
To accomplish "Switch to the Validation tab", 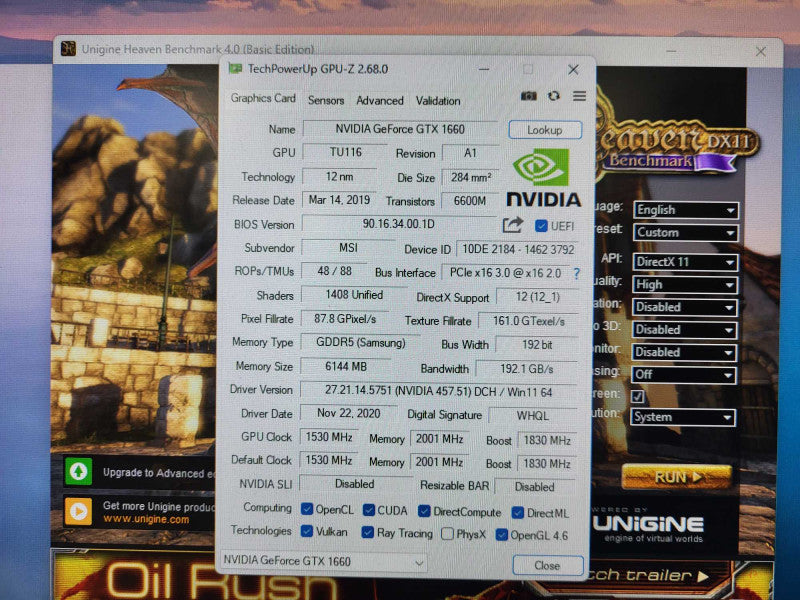I will [x=438, y=101].
